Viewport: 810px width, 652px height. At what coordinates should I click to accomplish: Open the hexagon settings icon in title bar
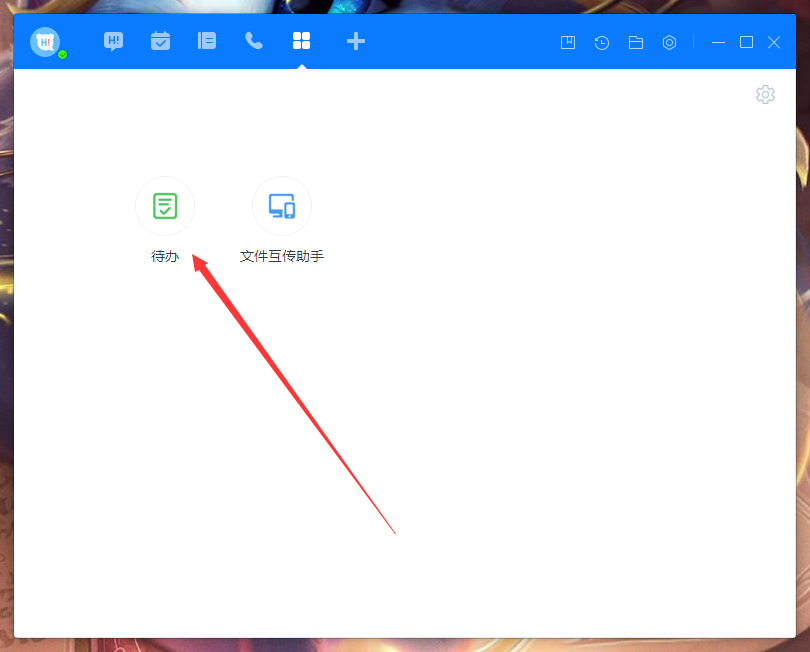click(670, 42)
